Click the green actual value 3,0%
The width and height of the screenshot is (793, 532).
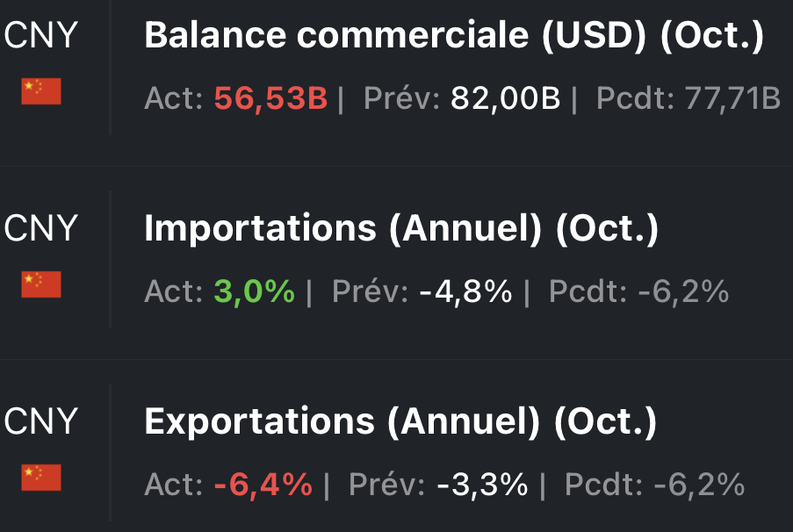coord(255,291)
